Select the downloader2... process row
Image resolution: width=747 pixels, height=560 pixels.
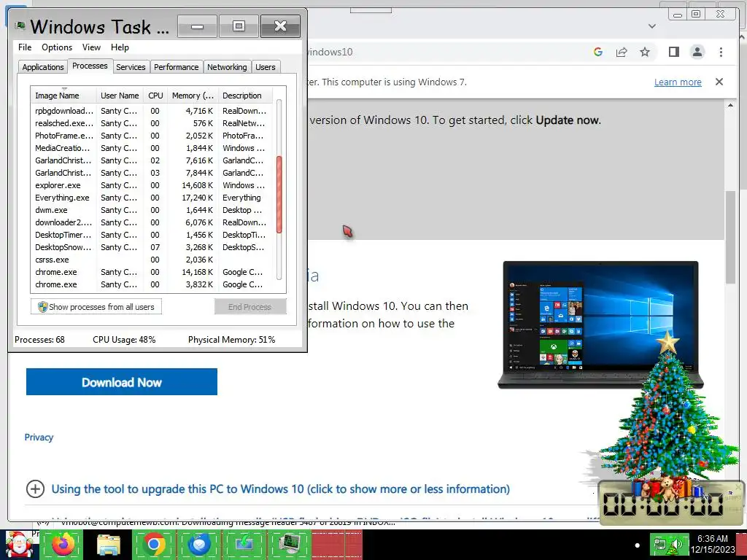152,222
